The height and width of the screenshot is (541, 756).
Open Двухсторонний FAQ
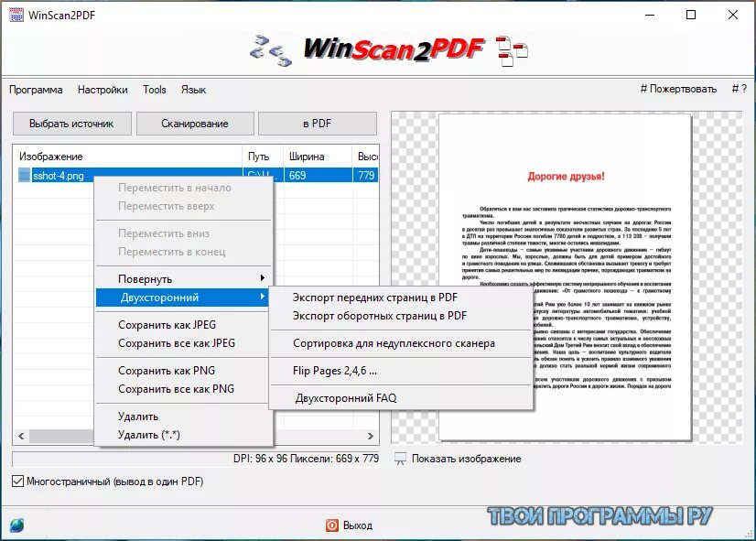click(401, 398)
